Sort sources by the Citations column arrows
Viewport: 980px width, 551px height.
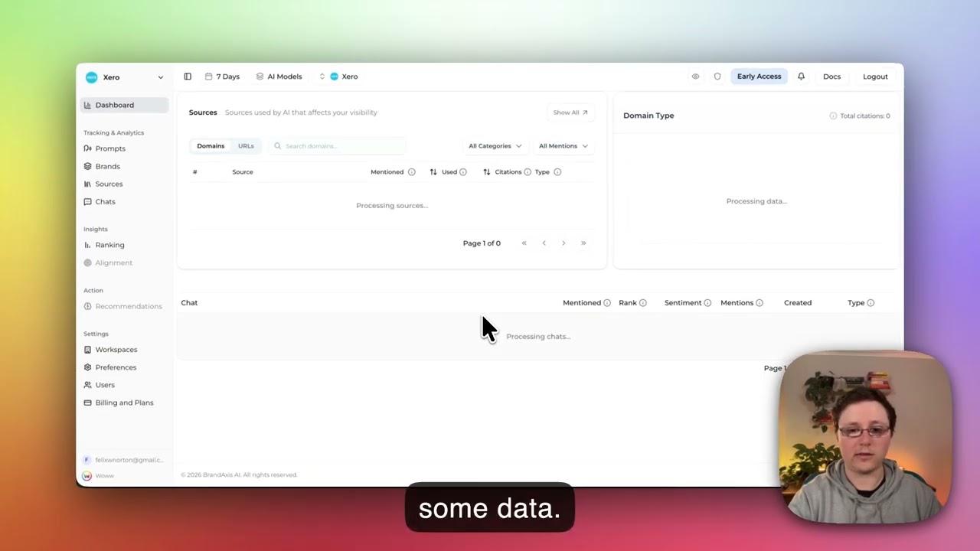487,172
